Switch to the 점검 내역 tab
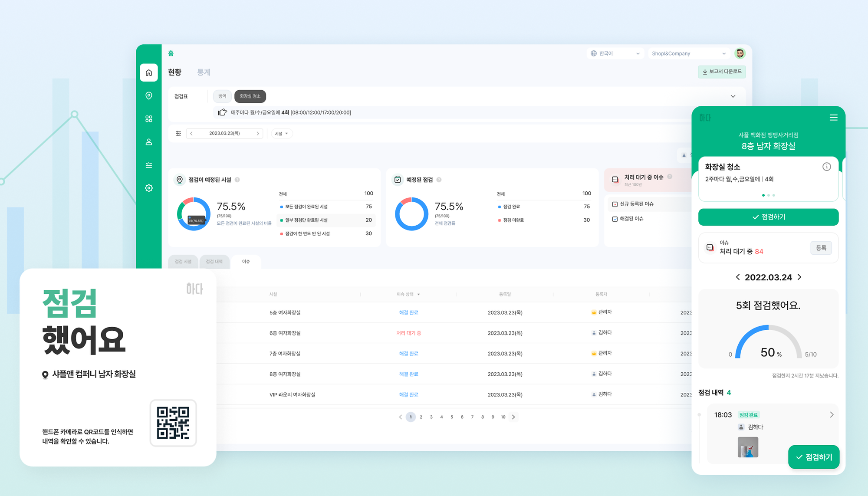The image size is (868, 496). 214,261
